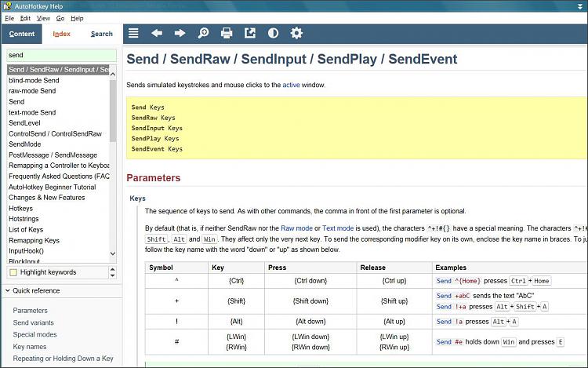Open the magnifier zoom icon in the toolbar
588x368 pixels.
[x=203, y=34]
